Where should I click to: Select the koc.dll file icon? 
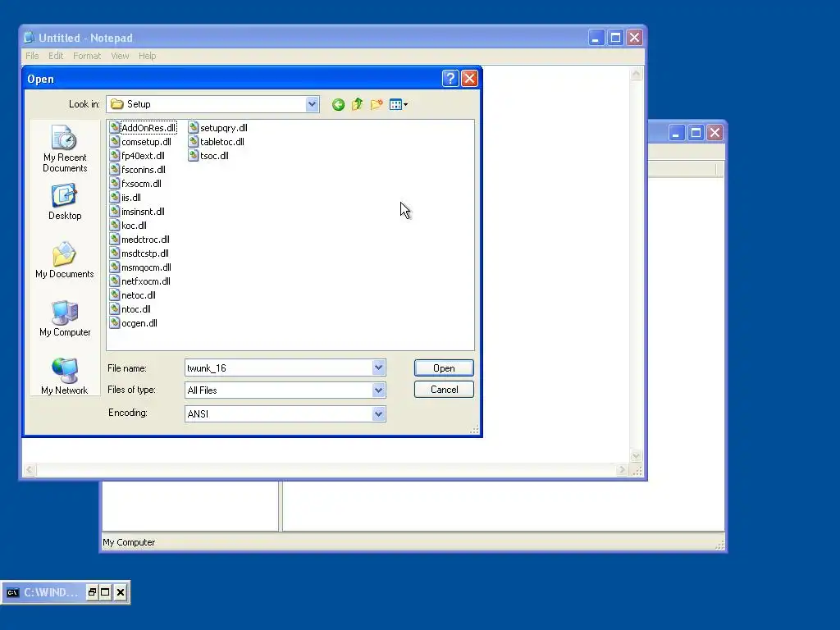(114, 225)
